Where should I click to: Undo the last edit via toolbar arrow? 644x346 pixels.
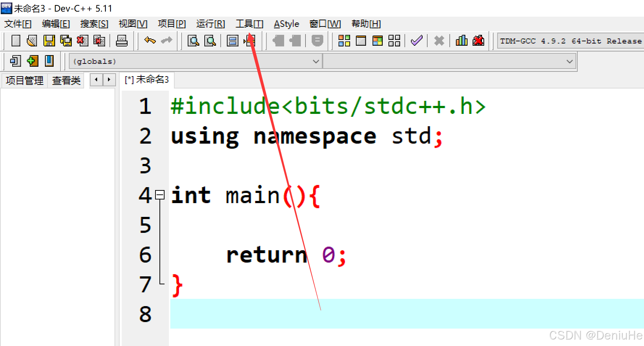pos(150,41)
